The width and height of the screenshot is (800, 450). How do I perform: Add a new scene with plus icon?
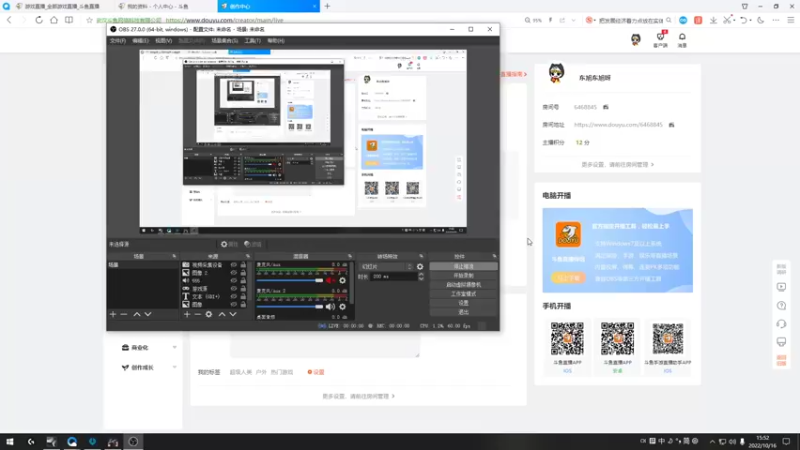coord(113,314)
